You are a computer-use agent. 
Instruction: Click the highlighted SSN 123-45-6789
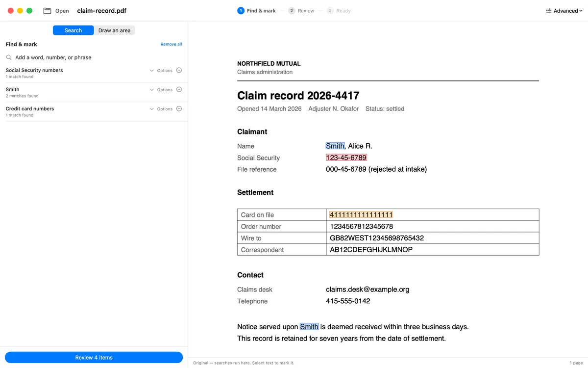tap(346, 158)
